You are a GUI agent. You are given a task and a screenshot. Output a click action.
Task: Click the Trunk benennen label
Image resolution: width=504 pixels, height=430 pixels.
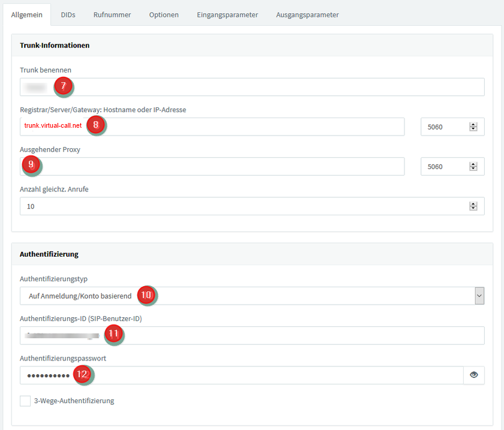point(46,70)
